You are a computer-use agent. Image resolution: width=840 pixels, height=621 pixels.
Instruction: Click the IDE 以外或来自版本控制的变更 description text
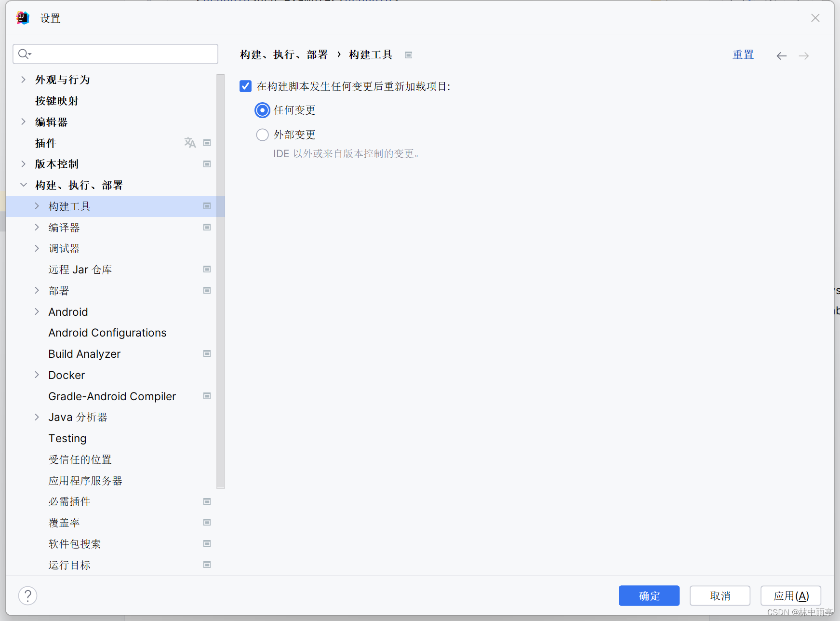point(347,154)
